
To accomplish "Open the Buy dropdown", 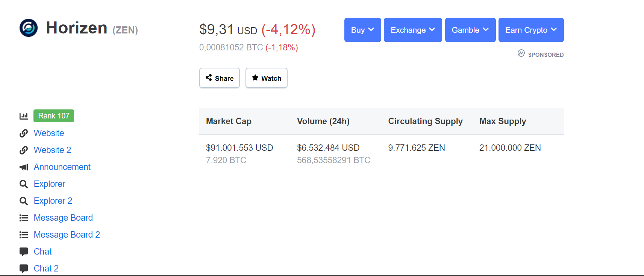I will 362,30.
